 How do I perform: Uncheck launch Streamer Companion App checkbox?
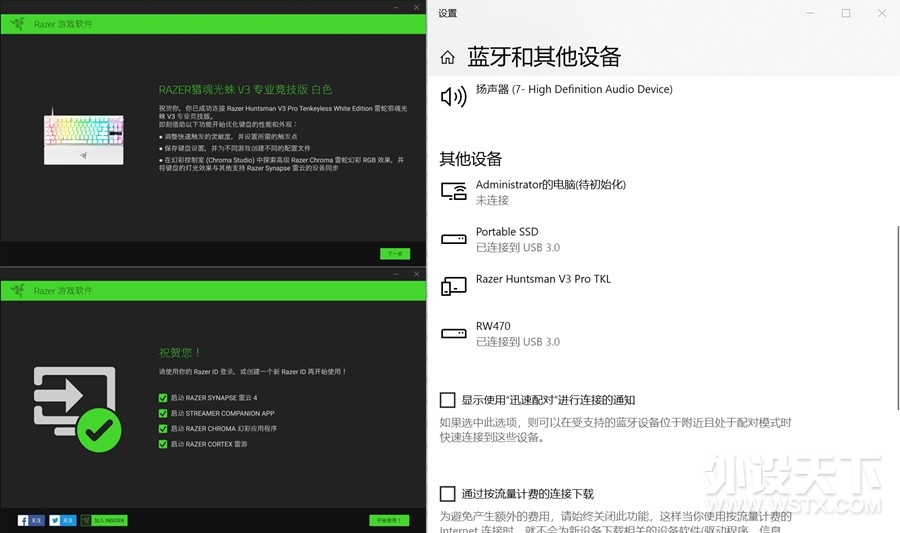[162, 413]
